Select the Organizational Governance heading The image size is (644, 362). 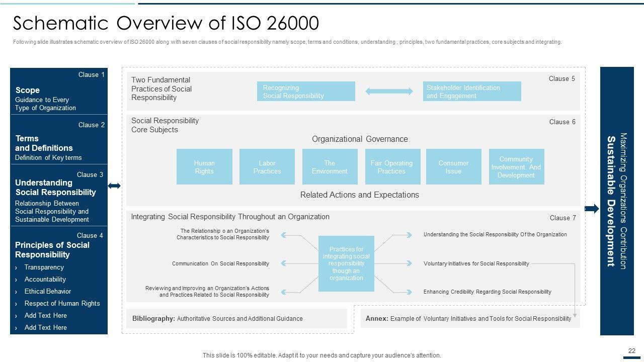click(x=360, y=139)
